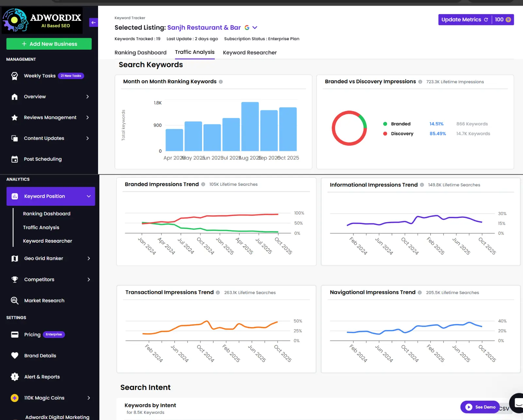Click the Alert & Reports icon

point(15,377)
